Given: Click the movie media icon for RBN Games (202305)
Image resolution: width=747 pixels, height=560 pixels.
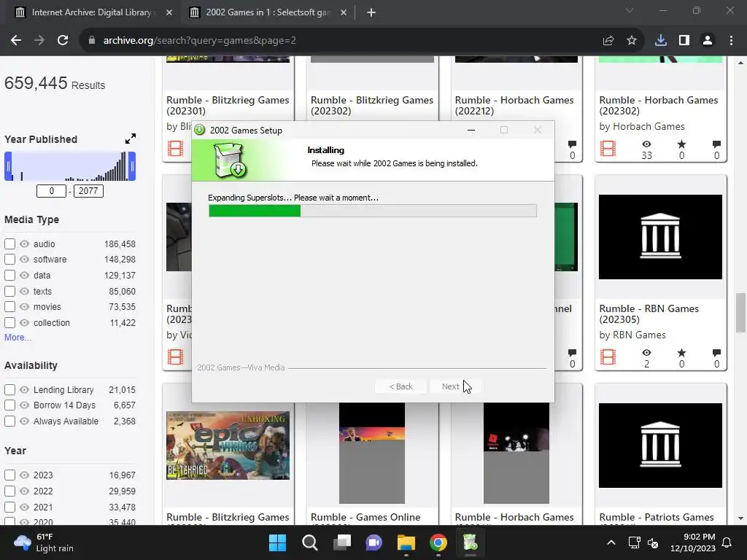Looking at the screenshot, I should click(608, 357).
